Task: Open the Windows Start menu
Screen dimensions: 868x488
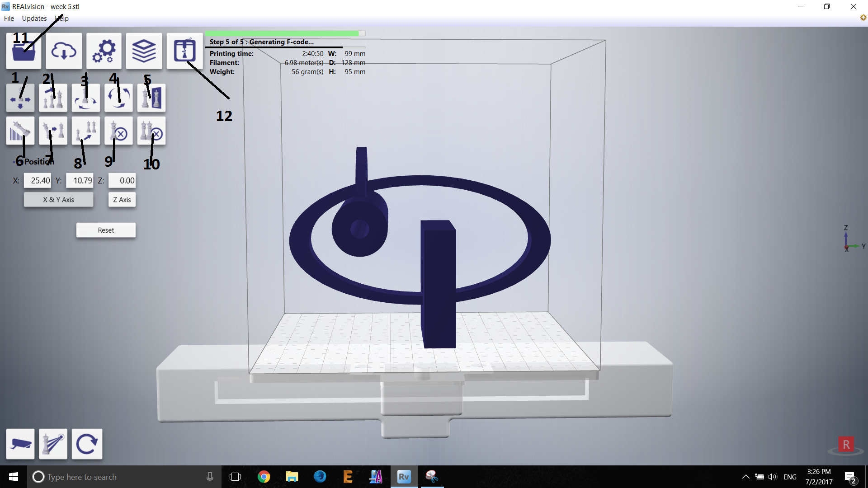Action: click(x=14, y=477)
